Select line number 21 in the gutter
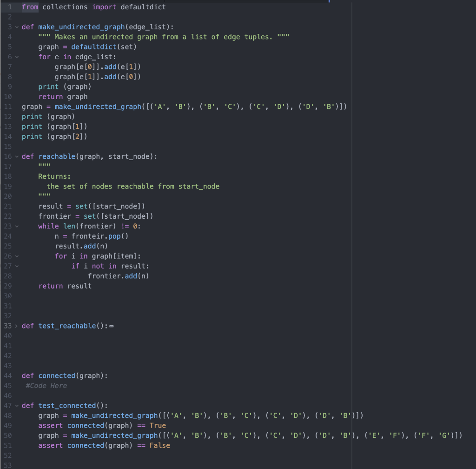The image size is (476, 469). pyautogui.click(x=7, y=206)
